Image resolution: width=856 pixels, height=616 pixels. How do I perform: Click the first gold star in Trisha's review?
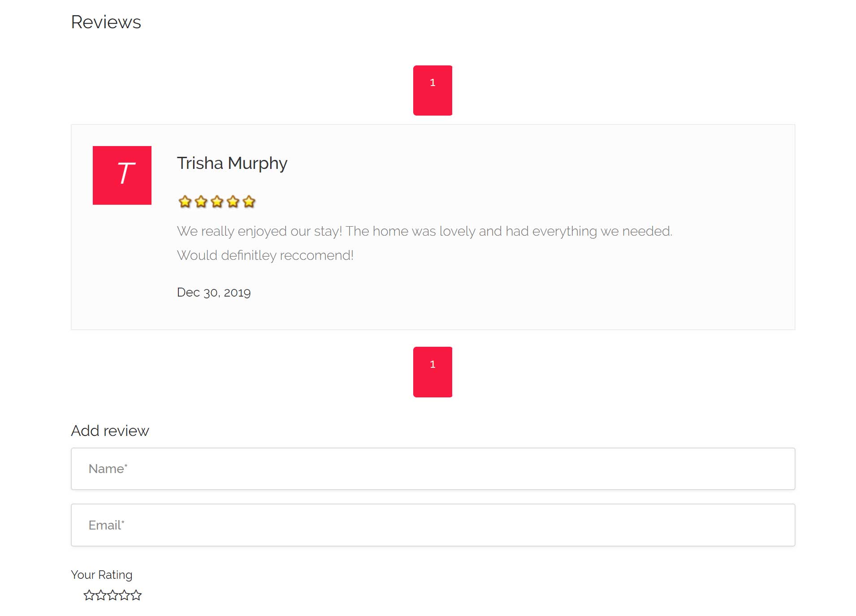(185, 202)
